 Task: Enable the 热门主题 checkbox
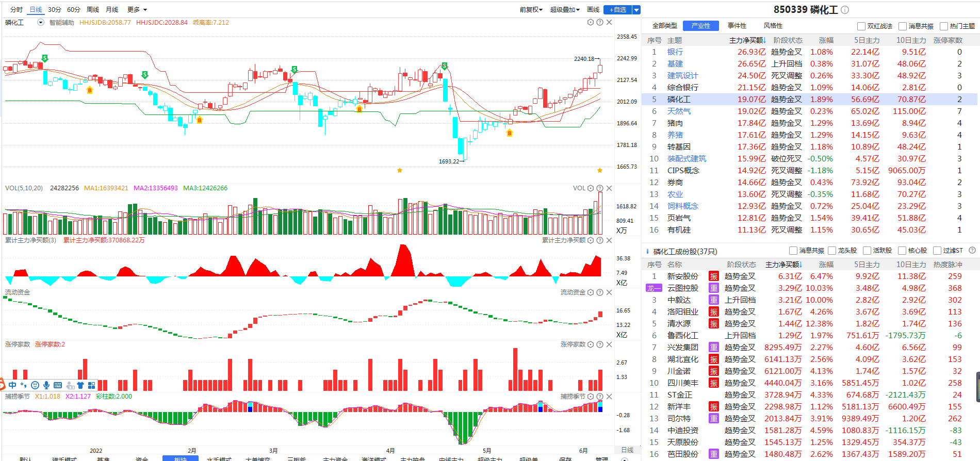click(944, 26)
